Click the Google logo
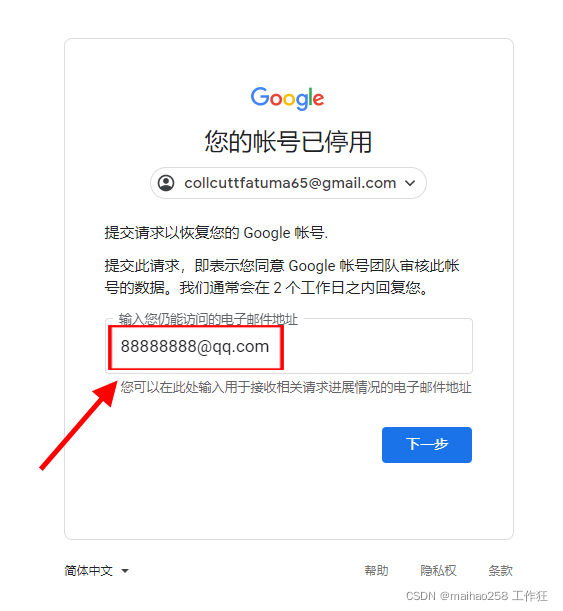 coord(287,98)
